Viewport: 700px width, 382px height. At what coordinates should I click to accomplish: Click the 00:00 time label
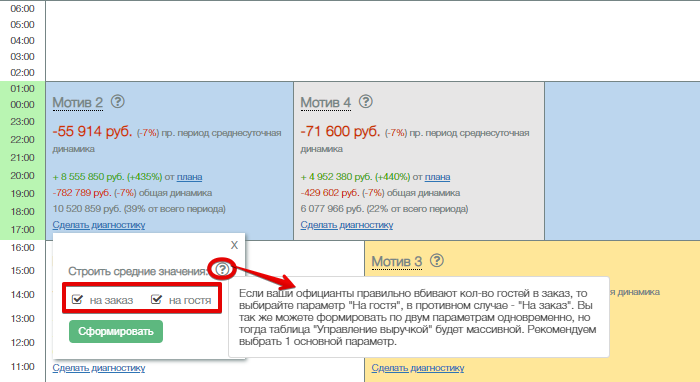[x=22, y=105]
